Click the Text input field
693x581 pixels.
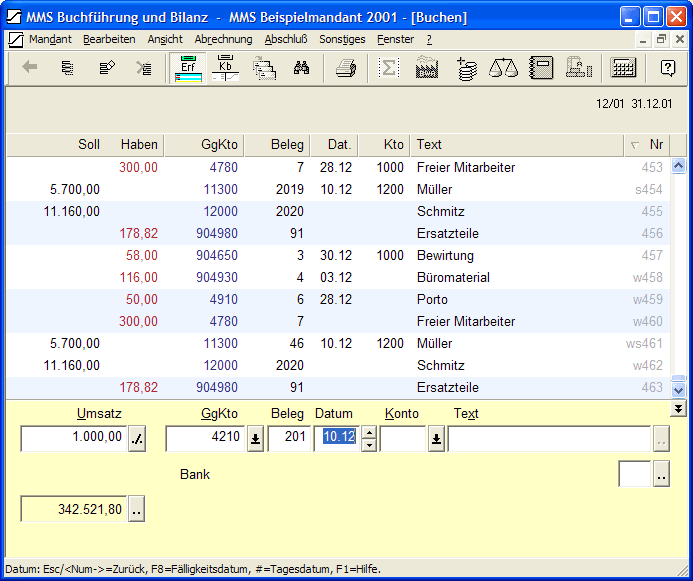(x=549, y=438)
